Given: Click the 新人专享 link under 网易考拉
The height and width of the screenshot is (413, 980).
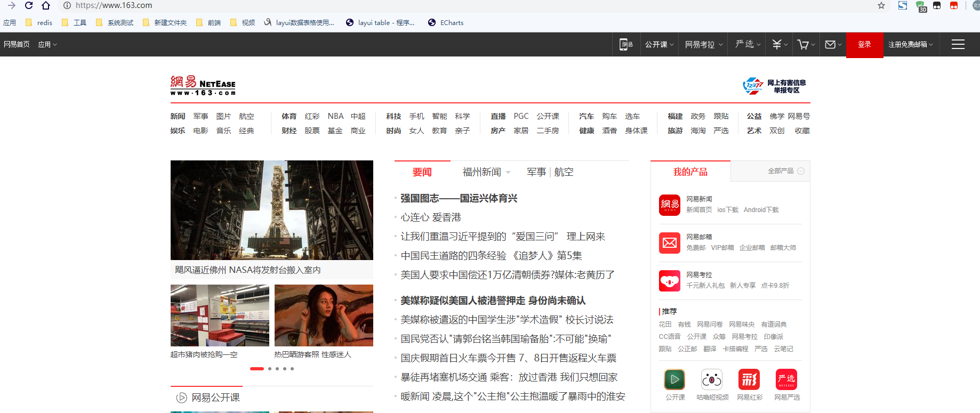Looking at the screenshot, I should tap(743, 286).
